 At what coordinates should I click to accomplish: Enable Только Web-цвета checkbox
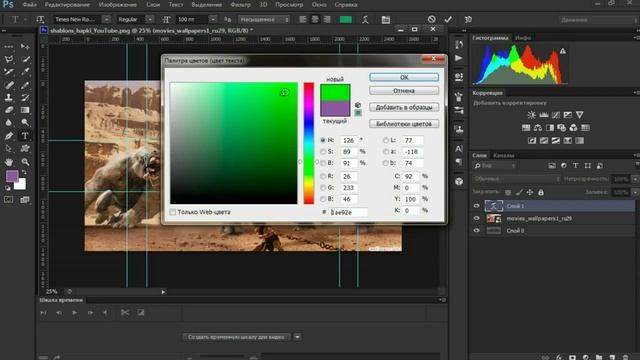tap(173, 212)
